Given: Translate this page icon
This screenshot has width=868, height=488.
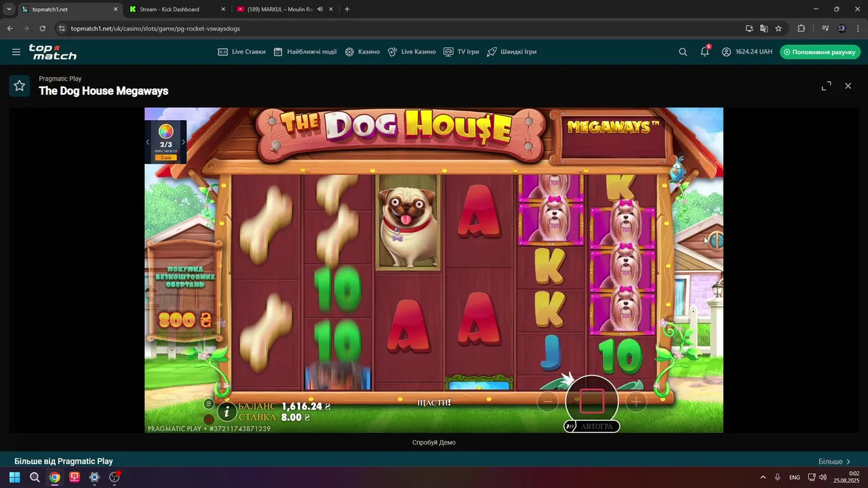Looking at the screenshot, I should [x=764, y=28].
